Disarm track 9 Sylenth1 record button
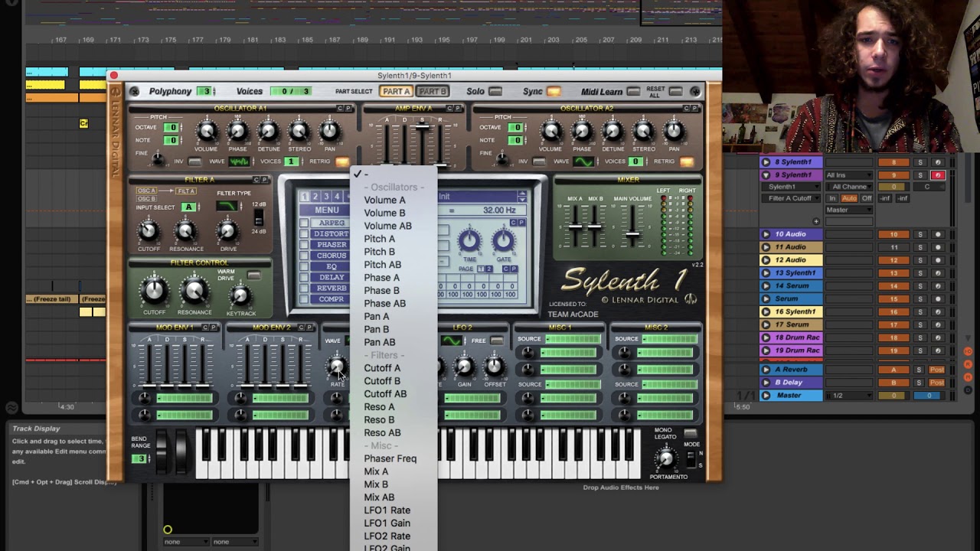The width and height of the screenshot is (980, 551). (x=938, y=175)
